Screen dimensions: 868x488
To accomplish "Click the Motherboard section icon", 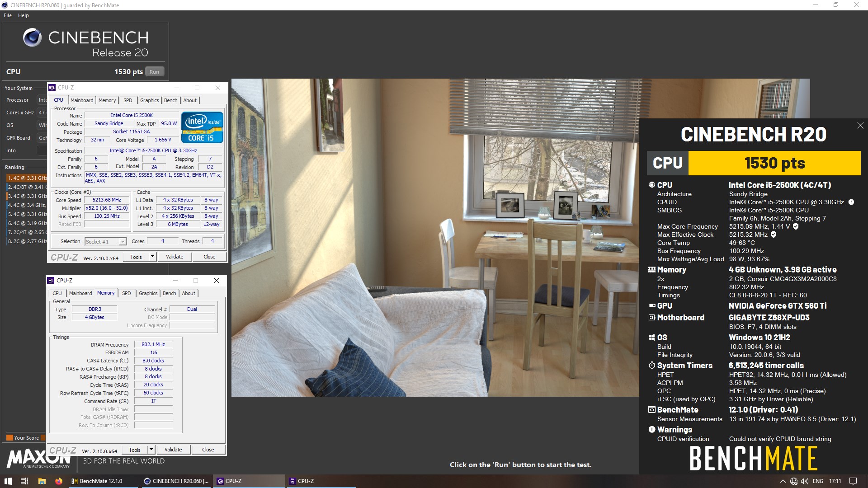I will pyautogui.click(x=651, y=318).
